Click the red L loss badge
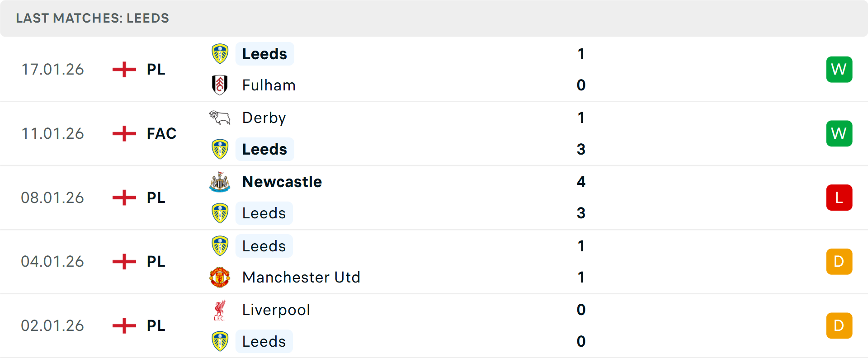Screen dimensions: 868x358 839,198
